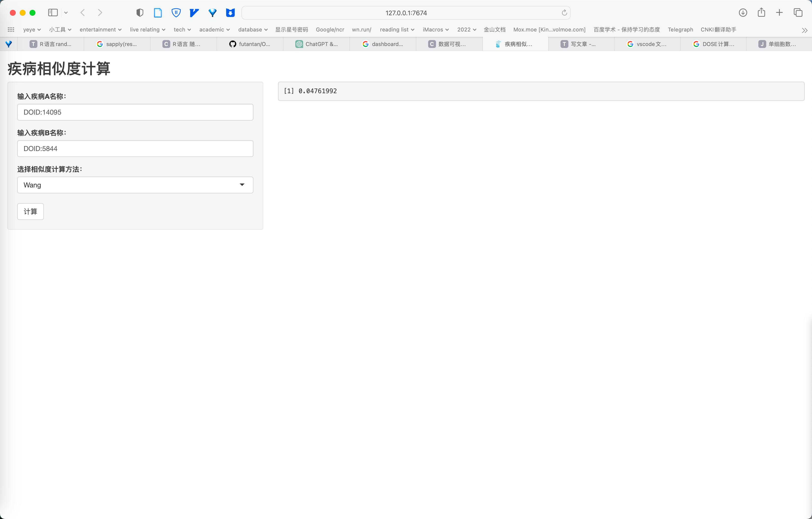
Task: Go forward with the forward arrow
Action: (100, 13)
